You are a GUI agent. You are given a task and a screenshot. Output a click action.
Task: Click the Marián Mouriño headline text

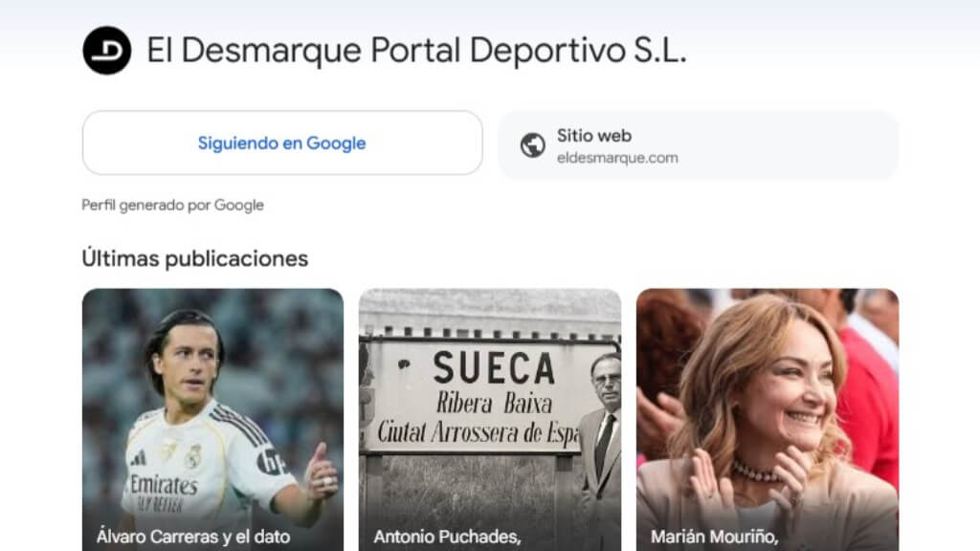coord(714,537)
